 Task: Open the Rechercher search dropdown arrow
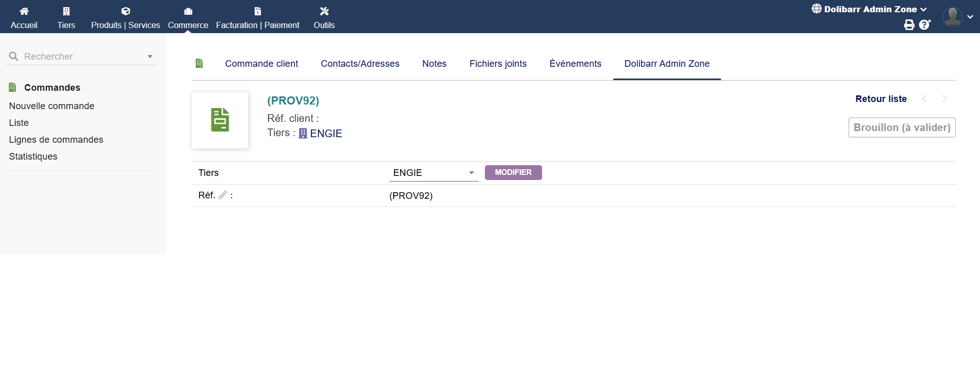coord(150,57)
